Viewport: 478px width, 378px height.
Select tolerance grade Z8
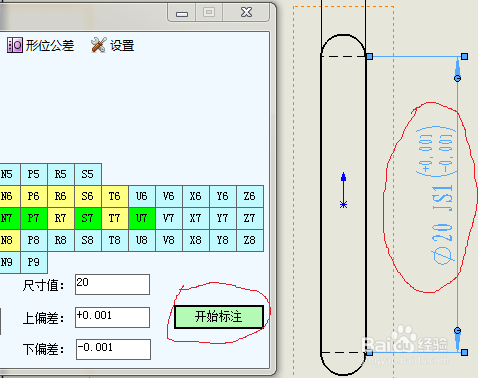point(250,240)
